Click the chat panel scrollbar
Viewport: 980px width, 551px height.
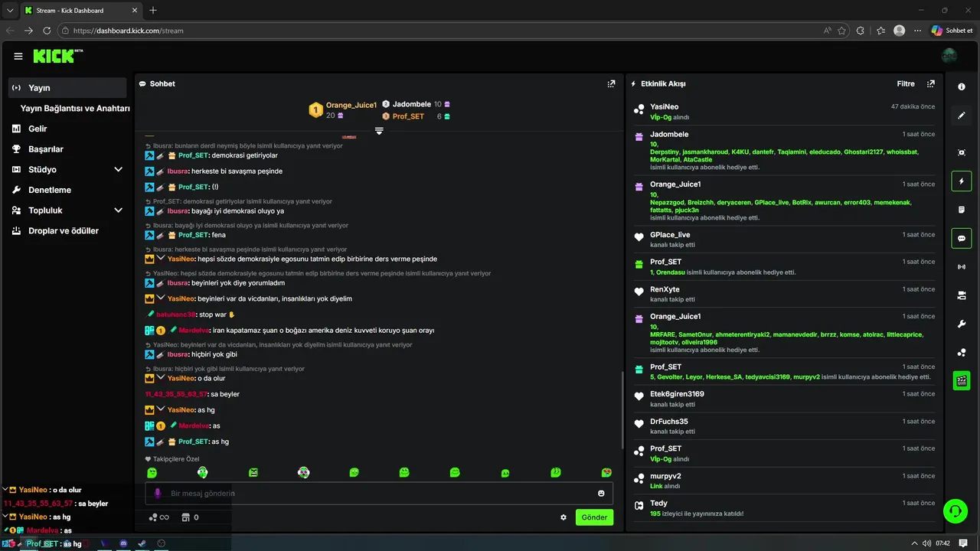click(622, 409)
